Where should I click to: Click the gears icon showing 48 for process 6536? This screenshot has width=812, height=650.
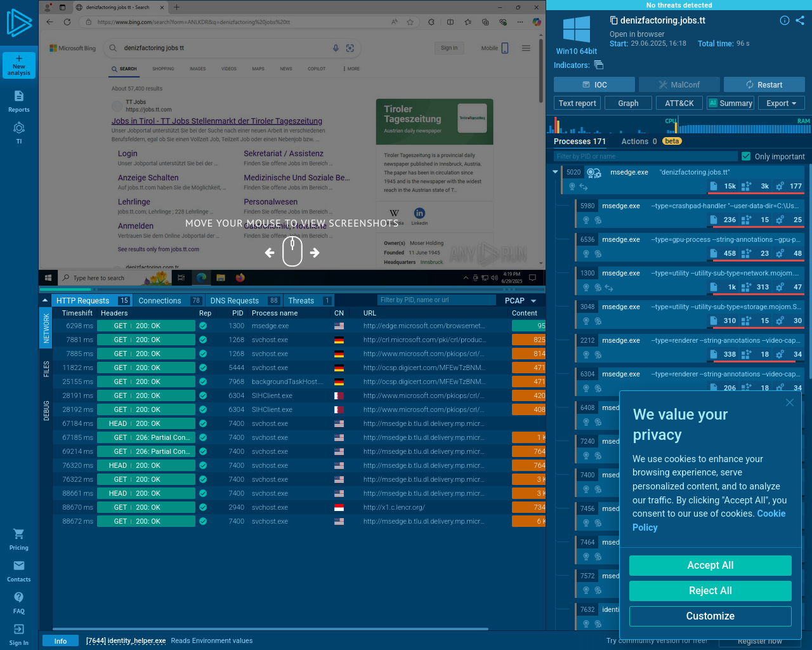(780, 253)
